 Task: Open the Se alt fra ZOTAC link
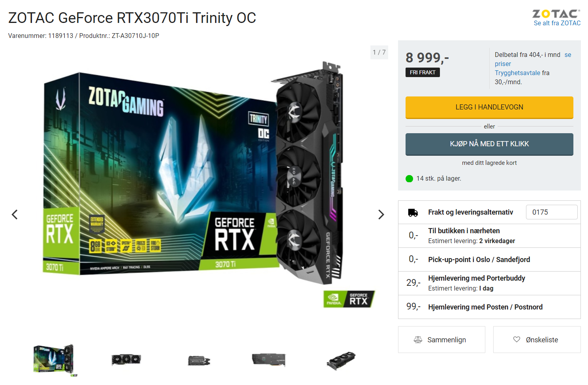[557, 23]
